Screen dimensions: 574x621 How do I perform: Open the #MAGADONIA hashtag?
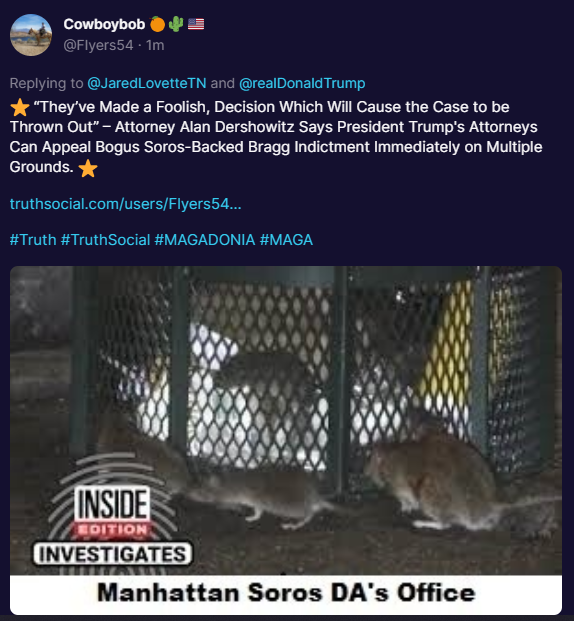coord(205,240)
